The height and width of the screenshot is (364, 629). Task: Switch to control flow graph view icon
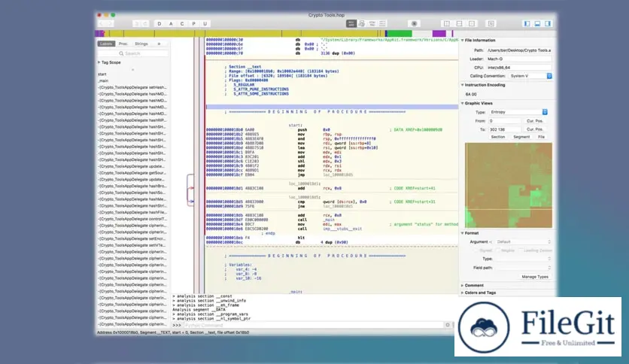click(362, 23)
